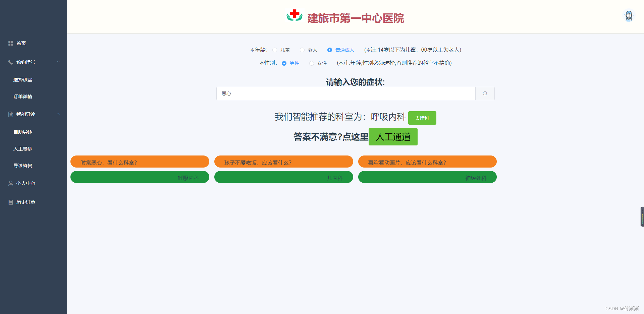Click the red cross hospital logo
644x314 pixels.
tap(294, 15)
